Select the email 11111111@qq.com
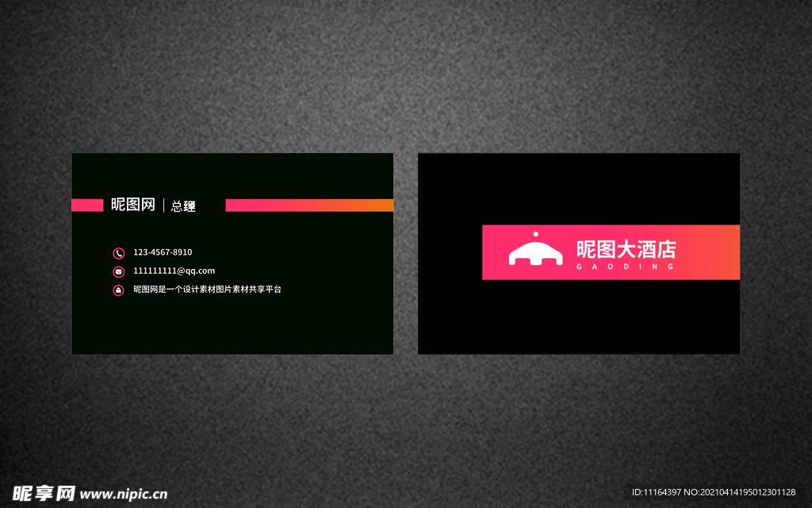This screenshot has width=812, height=508. (174, 271)
